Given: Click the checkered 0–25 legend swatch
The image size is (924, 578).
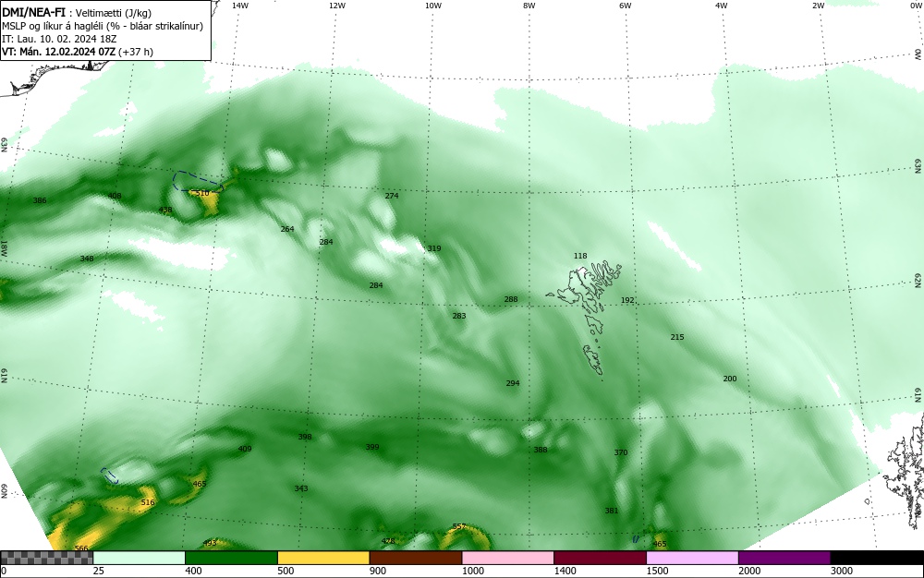Looking at the screenshot, I should click(46, 558).
